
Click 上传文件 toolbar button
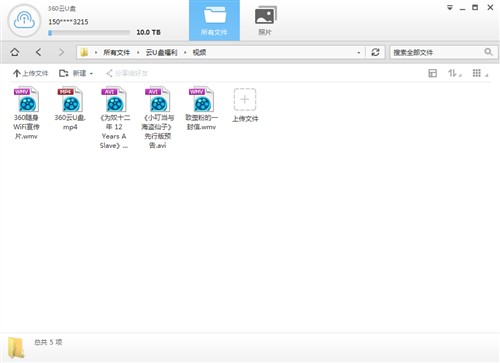coord(31,73)
